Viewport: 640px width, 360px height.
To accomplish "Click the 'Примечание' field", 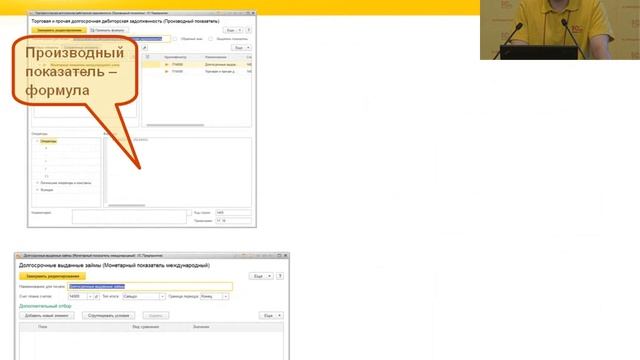I will point(233,220).
